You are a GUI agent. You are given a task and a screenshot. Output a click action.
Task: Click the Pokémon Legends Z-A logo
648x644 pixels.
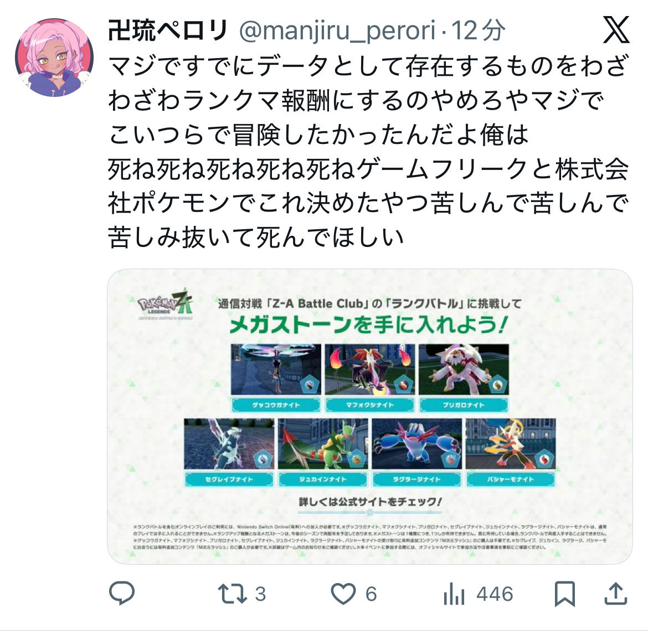pos(165,305)
